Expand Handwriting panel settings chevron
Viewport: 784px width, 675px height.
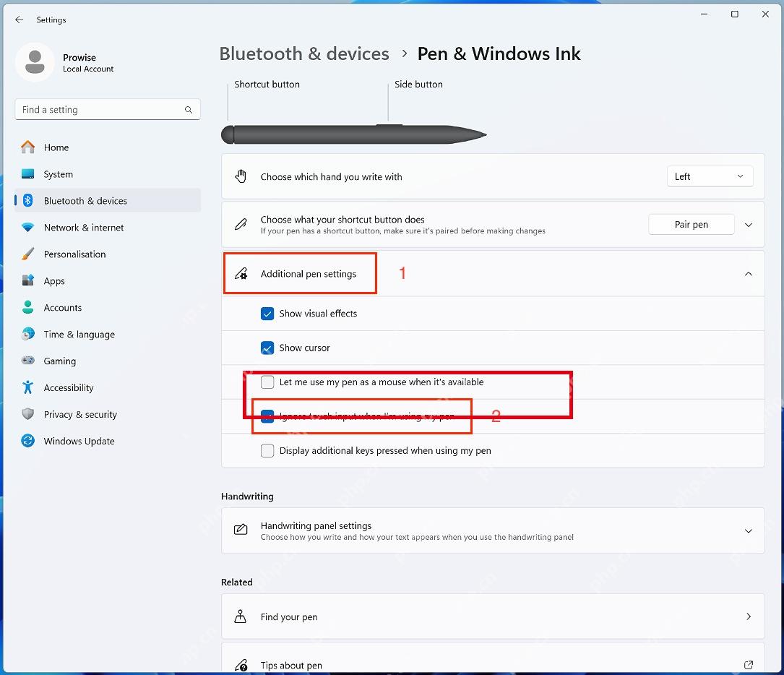point(749,531)
